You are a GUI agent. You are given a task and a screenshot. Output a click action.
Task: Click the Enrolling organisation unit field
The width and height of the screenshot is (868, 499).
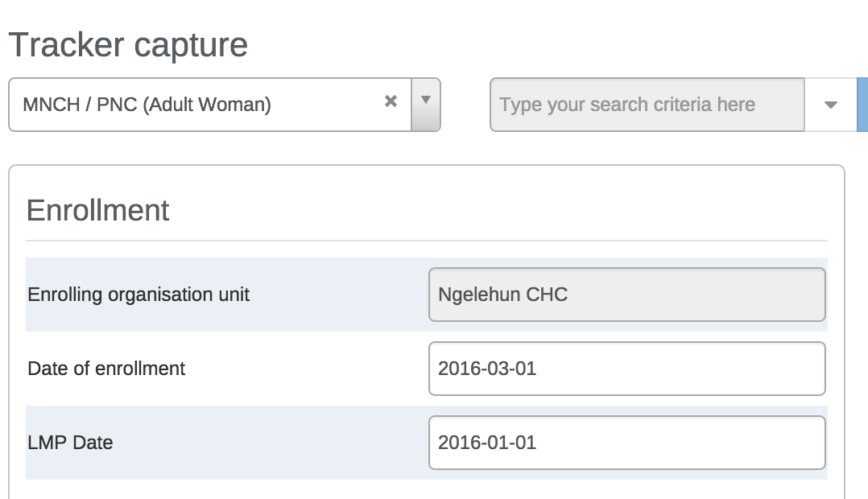[x=626, y=295]
